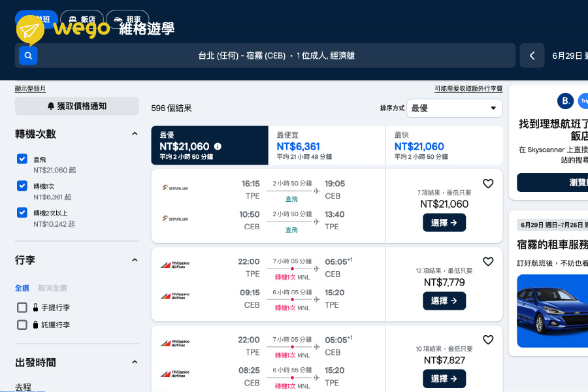Open the 顯示整個月 show whole month link
Image resolution: width=588 pixels, height=392 pixels.
30,89
